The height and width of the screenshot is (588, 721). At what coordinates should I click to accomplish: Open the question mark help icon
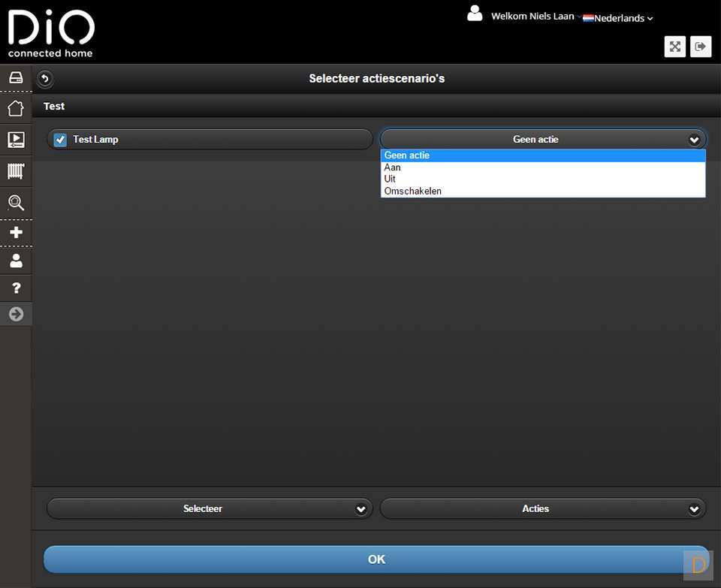16,288
